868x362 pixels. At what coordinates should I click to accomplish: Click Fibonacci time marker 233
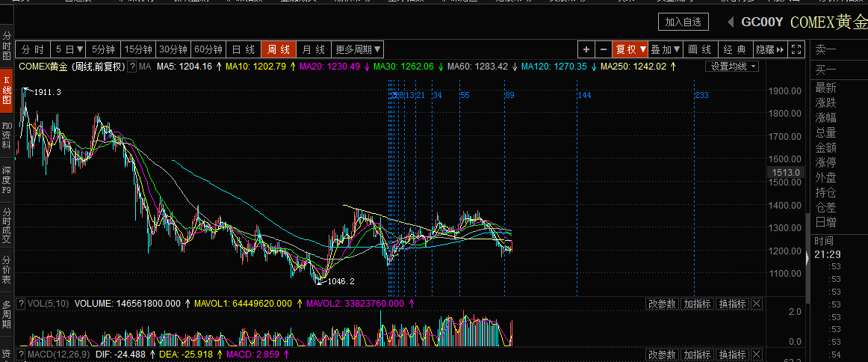tap(702, 95)
